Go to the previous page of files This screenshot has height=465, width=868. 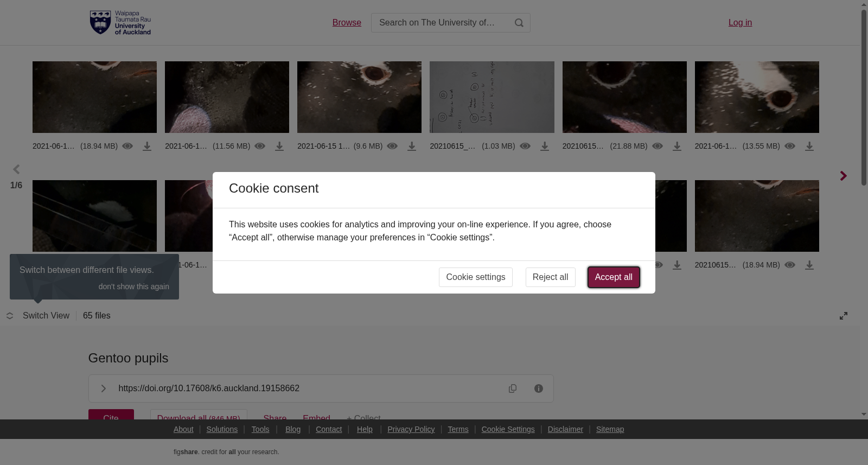pos(16,169)
